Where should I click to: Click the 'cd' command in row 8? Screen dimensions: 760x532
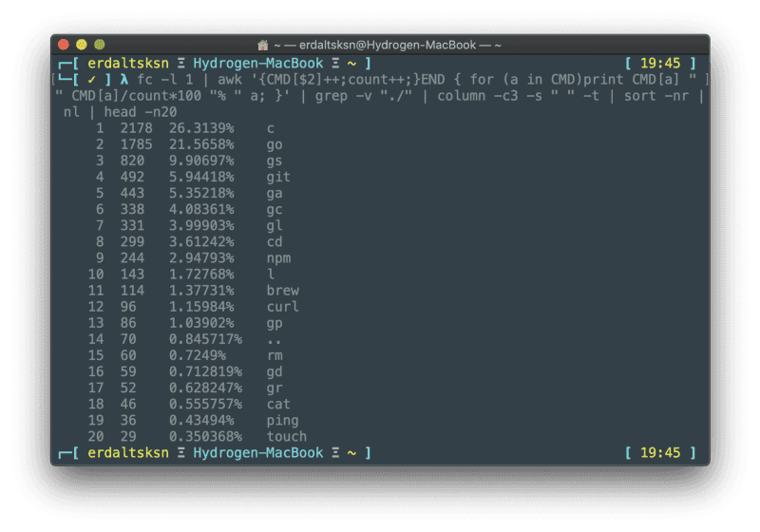pos(275,241)
